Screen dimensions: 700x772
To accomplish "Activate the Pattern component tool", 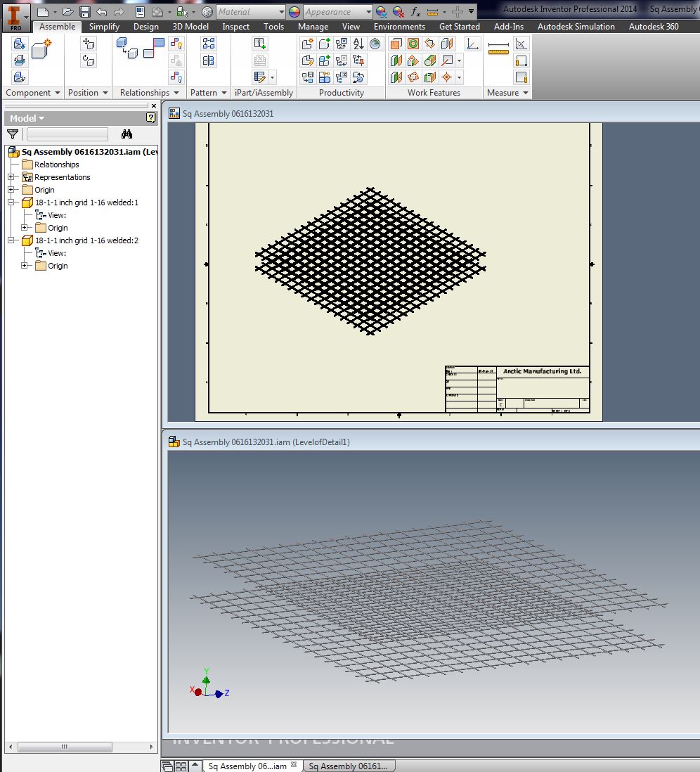I will click(209, 44).
